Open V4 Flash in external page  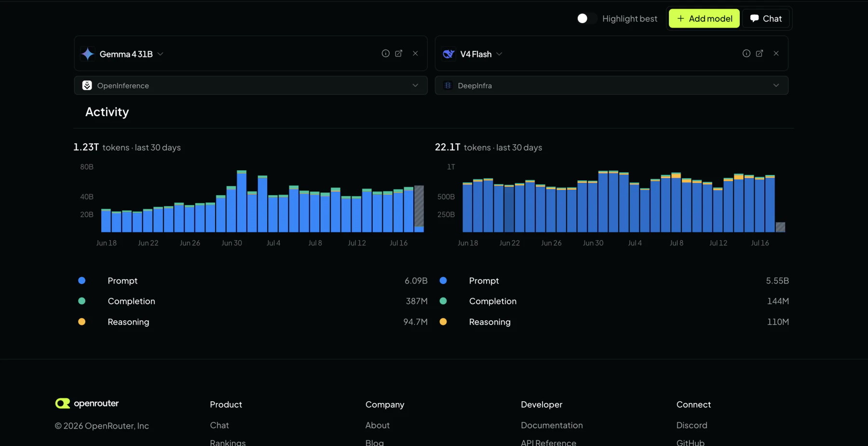pos(759,54)
